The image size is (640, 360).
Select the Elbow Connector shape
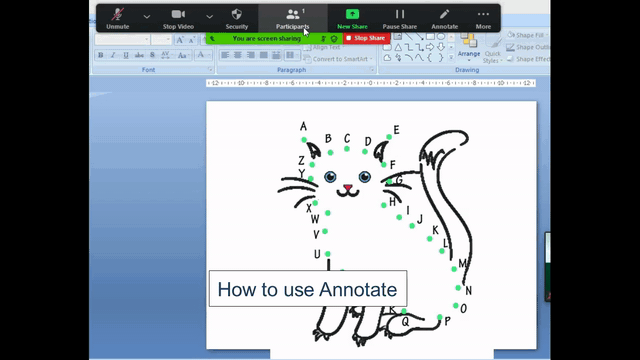409,48
